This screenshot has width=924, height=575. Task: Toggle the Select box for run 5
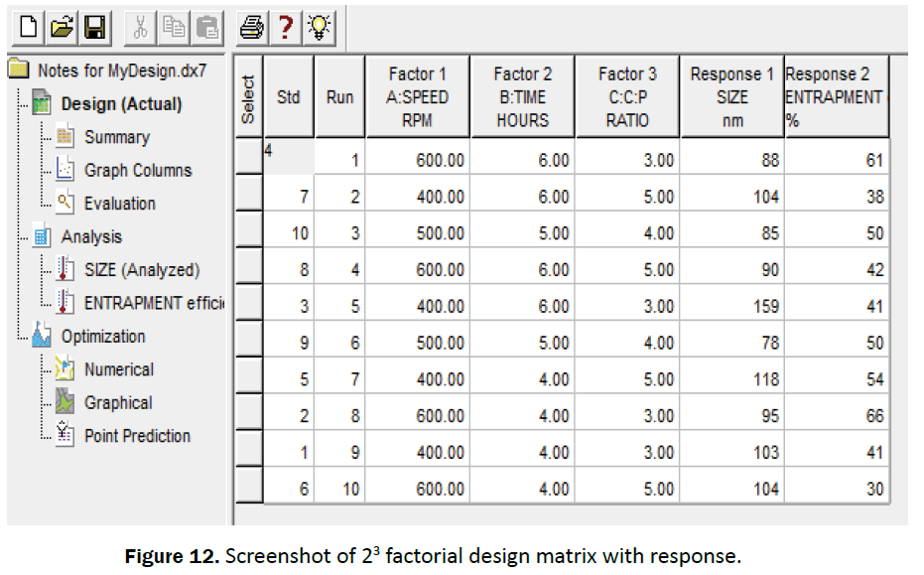[x=249, y=306]
